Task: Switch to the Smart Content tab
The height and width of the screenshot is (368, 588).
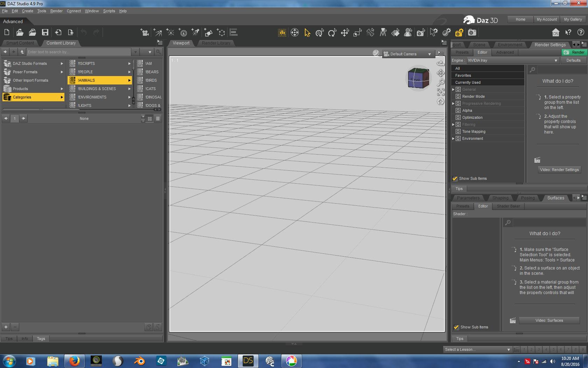Action: click(x=20, y=43)
